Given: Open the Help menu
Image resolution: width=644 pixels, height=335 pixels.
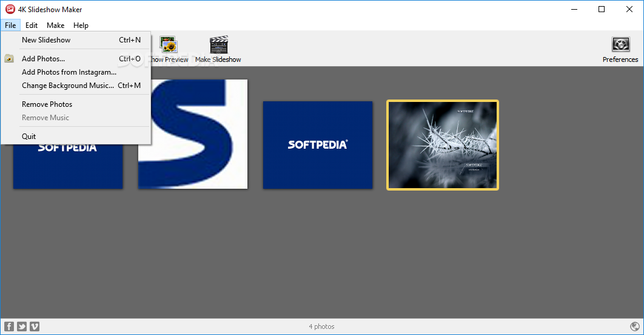Looking at the screenshot, I should click(81, 25).
